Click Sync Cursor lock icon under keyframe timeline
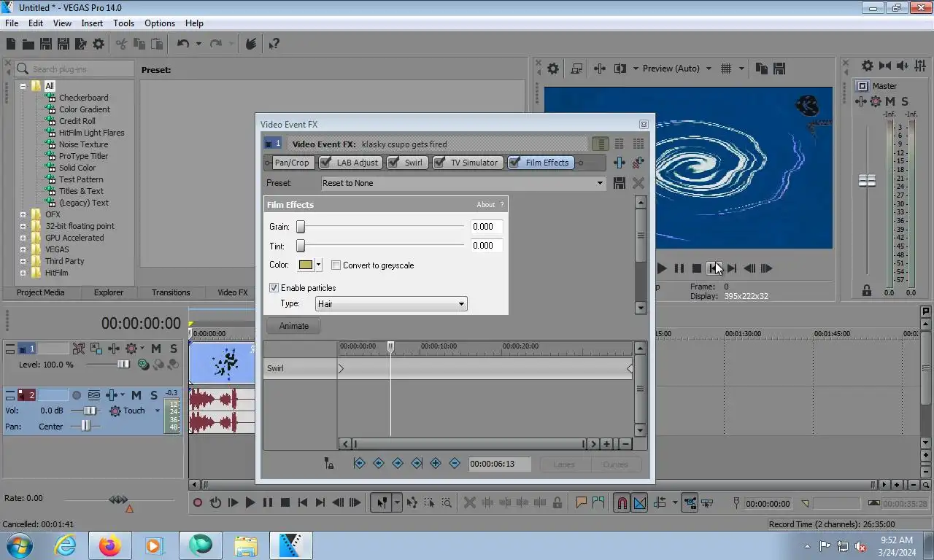 point(329,464)
